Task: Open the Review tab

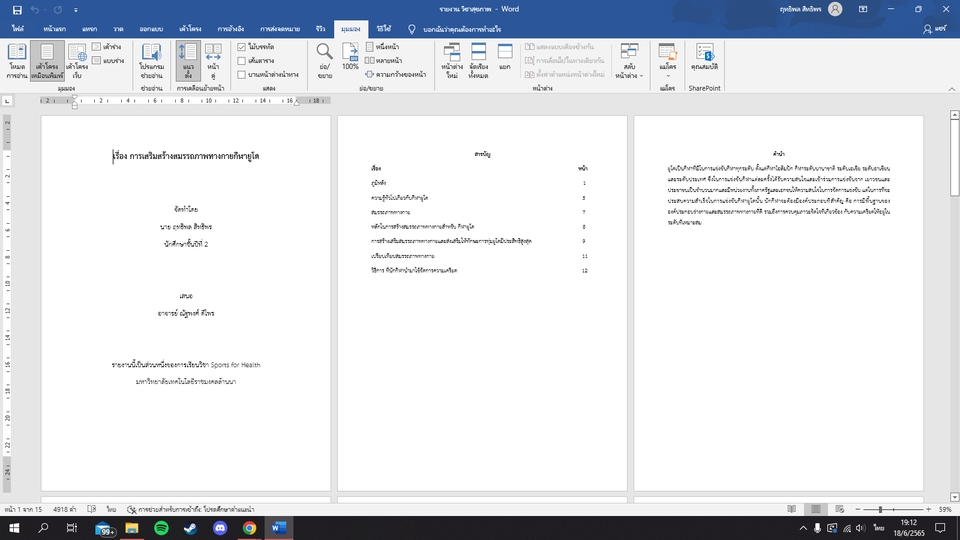Action: pos(320,29)
